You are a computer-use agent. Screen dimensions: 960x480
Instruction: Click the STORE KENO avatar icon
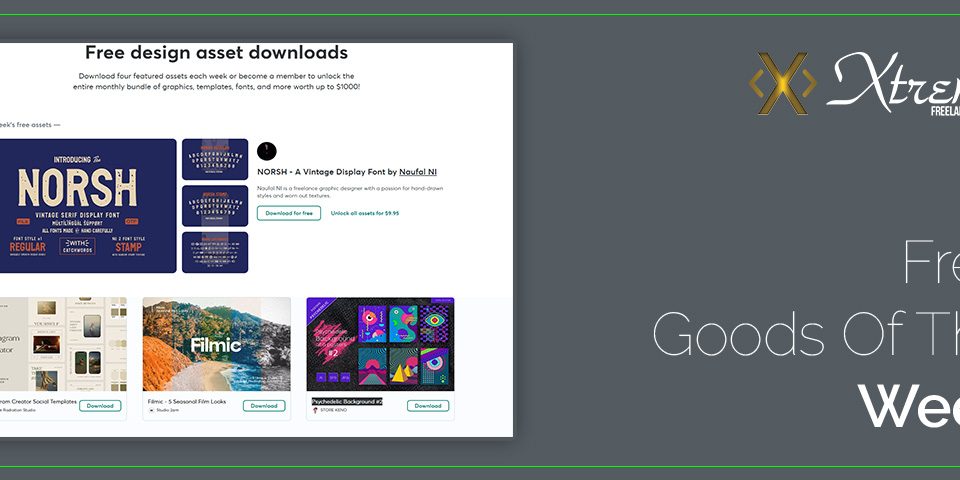coord(315,410)
